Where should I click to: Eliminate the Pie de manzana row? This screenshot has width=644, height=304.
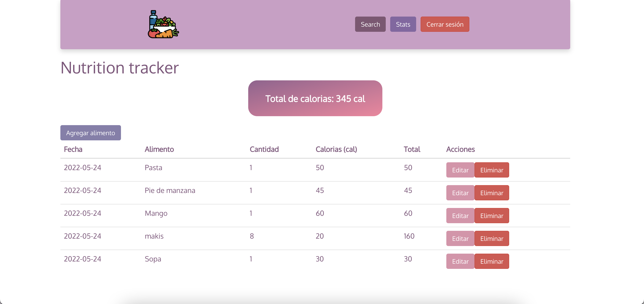tap(492, 193)
